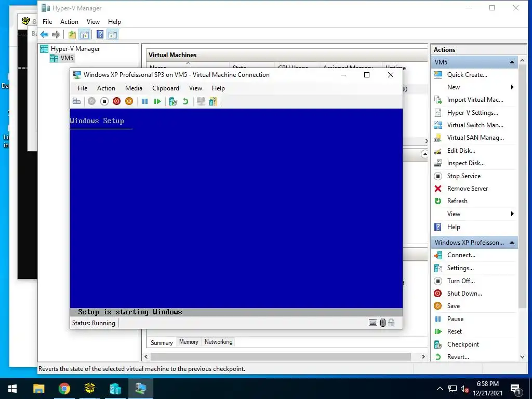Toggle Show/Hide Action Pane toolbar icon
This screenshot has height=399, width=532.
(x=113, y=34)
